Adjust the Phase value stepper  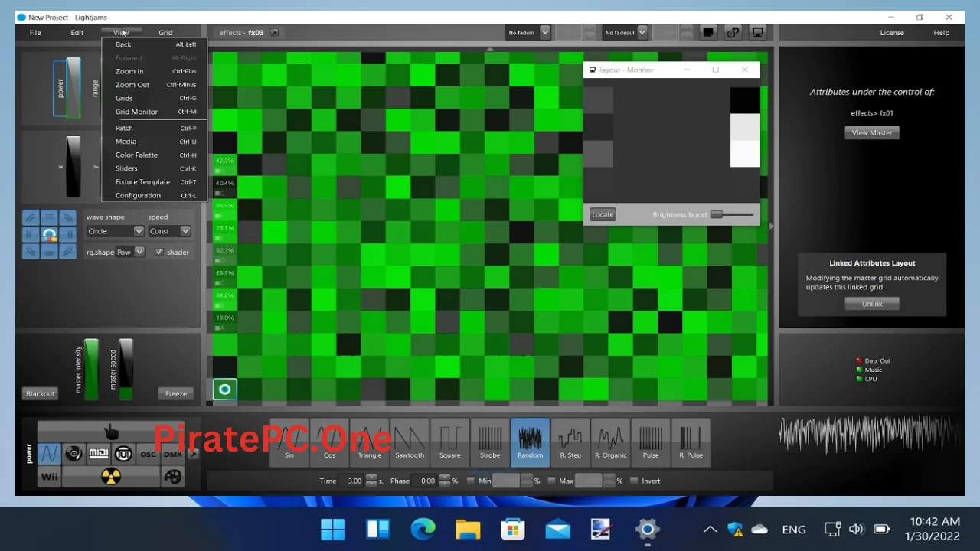pyautogui.click(x=444, y=481)
